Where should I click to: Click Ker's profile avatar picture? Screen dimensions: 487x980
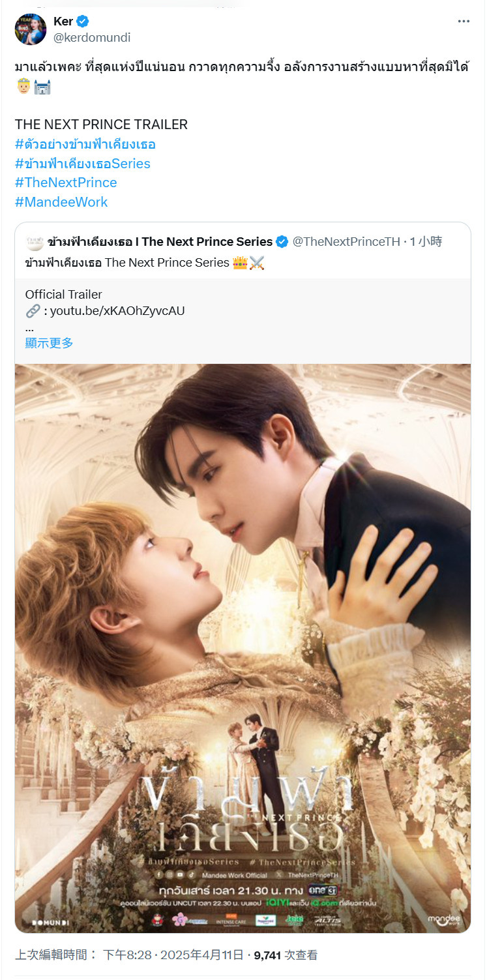(x=31, y=29)
